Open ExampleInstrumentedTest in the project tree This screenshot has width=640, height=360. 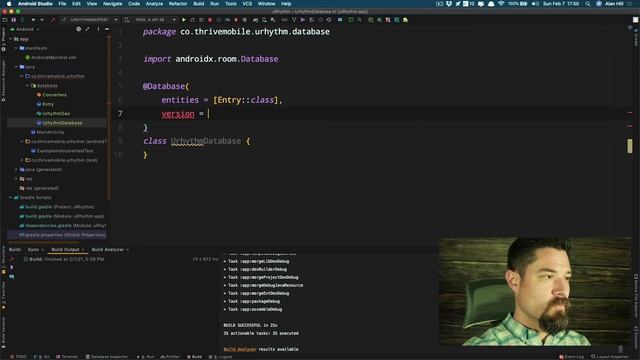pyautogui.click(x=62, y=151)
